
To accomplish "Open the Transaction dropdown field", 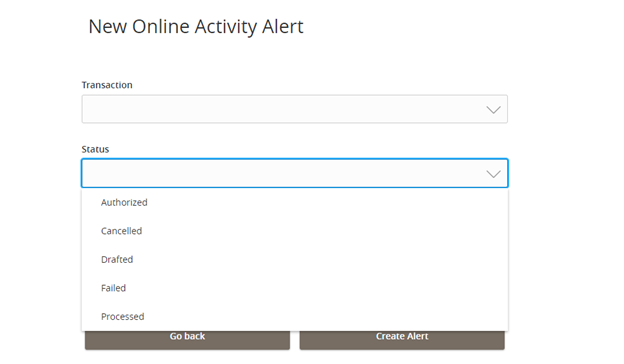I will tap(294, 109).
